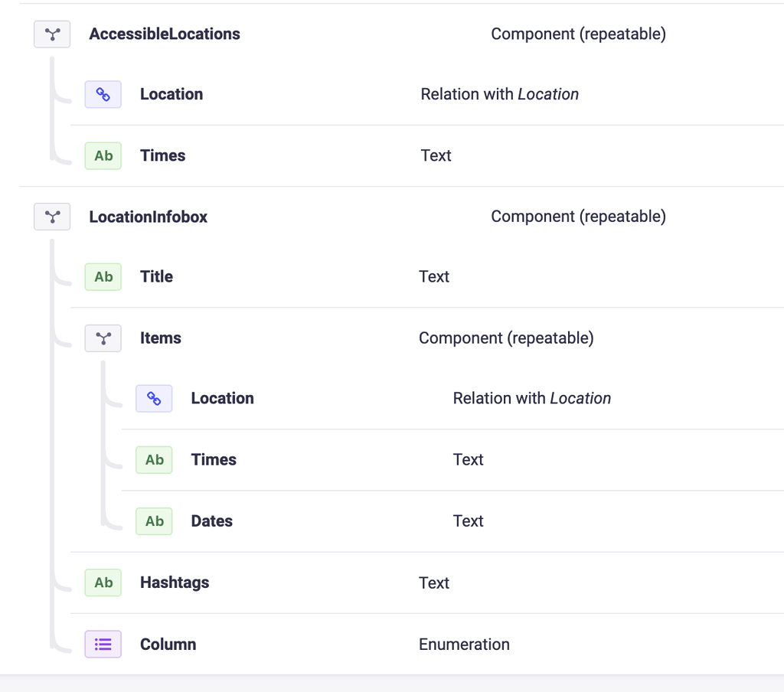Image resolution: width=784 pixels, height=692 pixels.
Task: Select the Items nested component row
Action: [427, 338]
